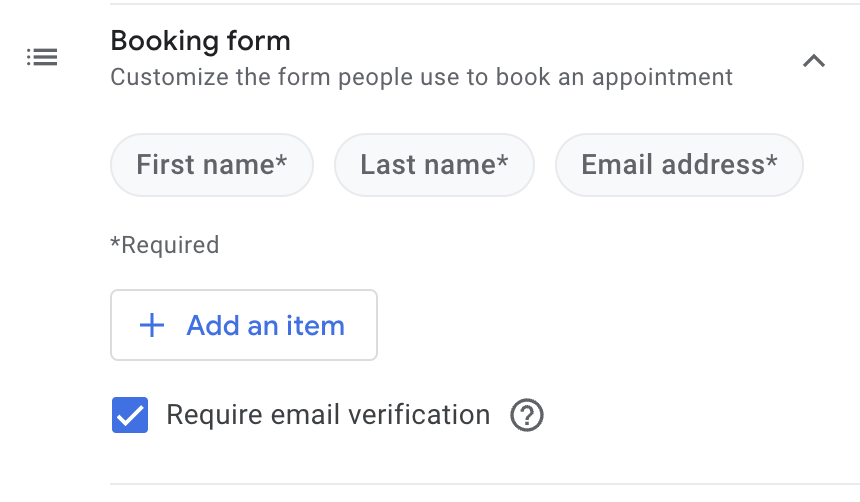Click the asterisk on the Email address chip
Image resolution: width=860 pixels, height=502 pixels.
(772, 162)
